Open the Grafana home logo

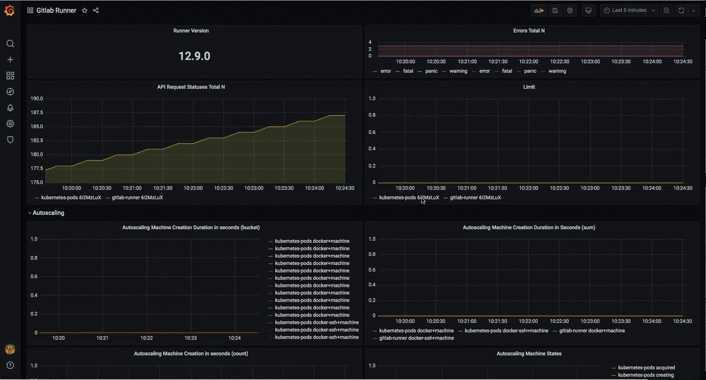click(x=9, y=10)
